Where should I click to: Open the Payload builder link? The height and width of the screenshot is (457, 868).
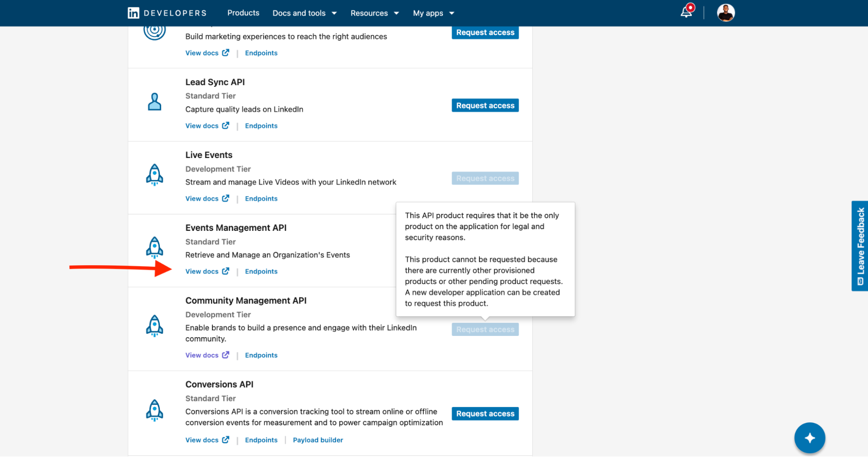(x=318, y=440)
